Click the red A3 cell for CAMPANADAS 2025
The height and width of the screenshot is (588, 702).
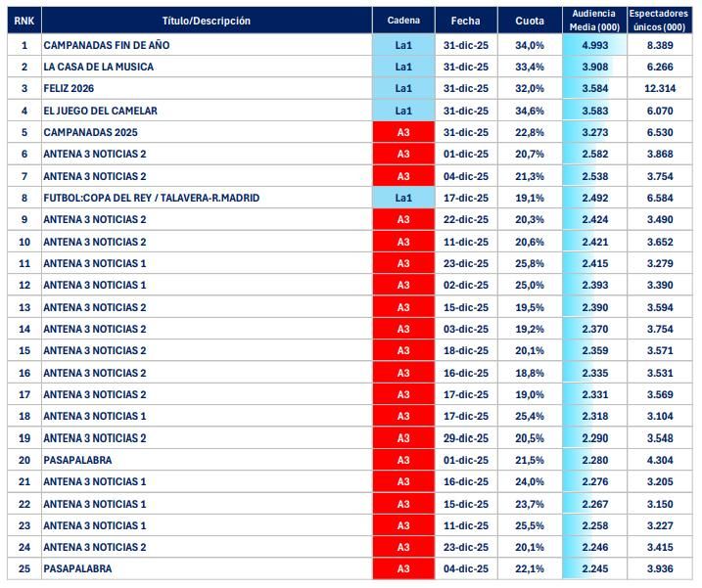pyautogui.click(x=402, y=132)
